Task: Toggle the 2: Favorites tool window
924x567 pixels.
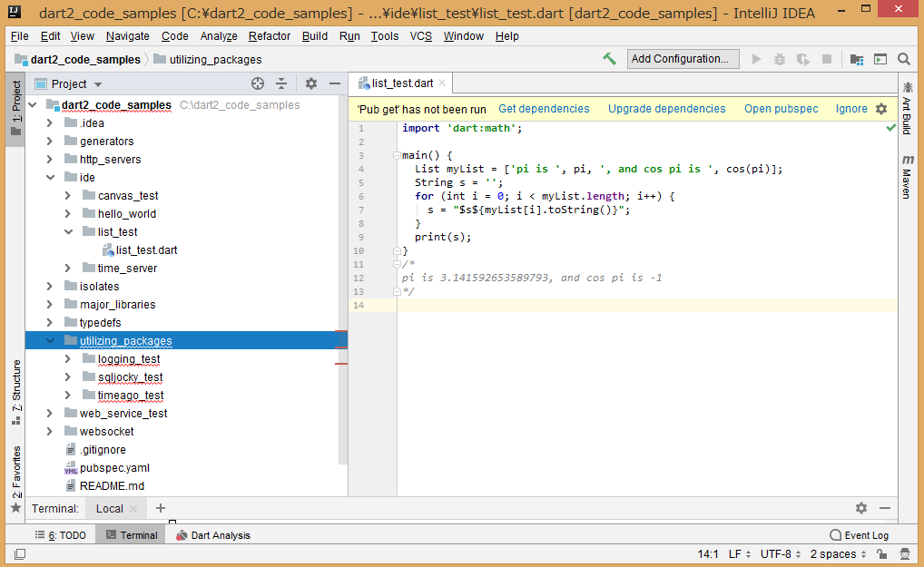Action: [16, 478]
